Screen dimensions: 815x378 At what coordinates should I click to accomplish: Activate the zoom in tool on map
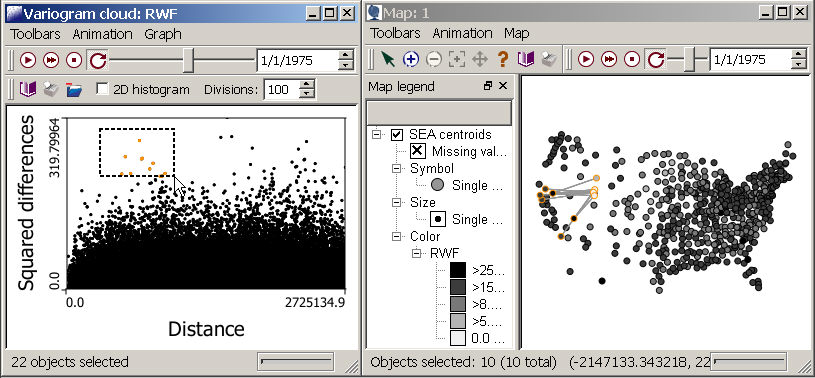(x=411, y=60)
